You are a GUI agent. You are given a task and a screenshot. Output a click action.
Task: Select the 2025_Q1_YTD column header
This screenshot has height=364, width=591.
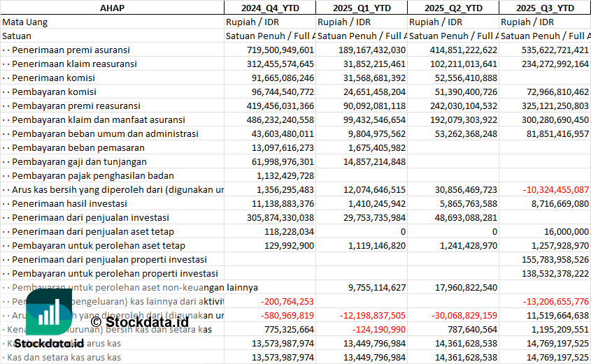pyautogui.click(x=361, y=8)
